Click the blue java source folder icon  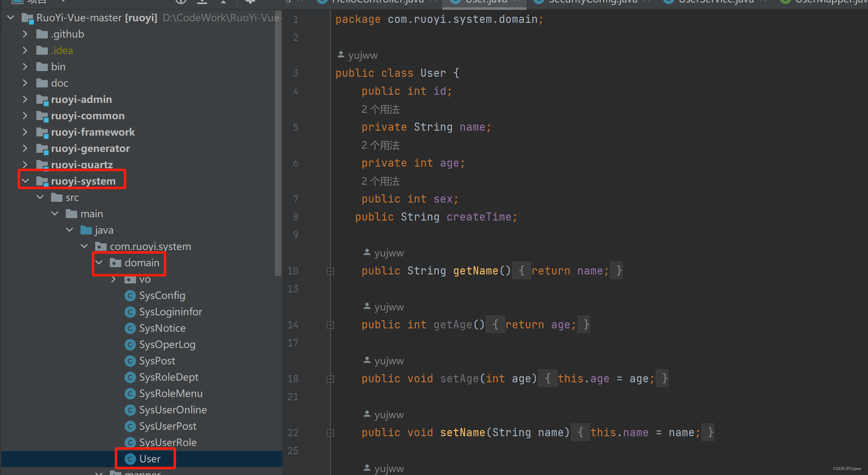point(86,230)
